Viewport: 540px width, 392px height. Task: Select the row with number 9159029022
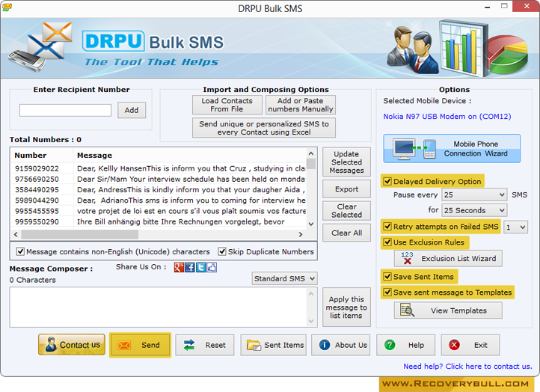click(x=159, y=168)
